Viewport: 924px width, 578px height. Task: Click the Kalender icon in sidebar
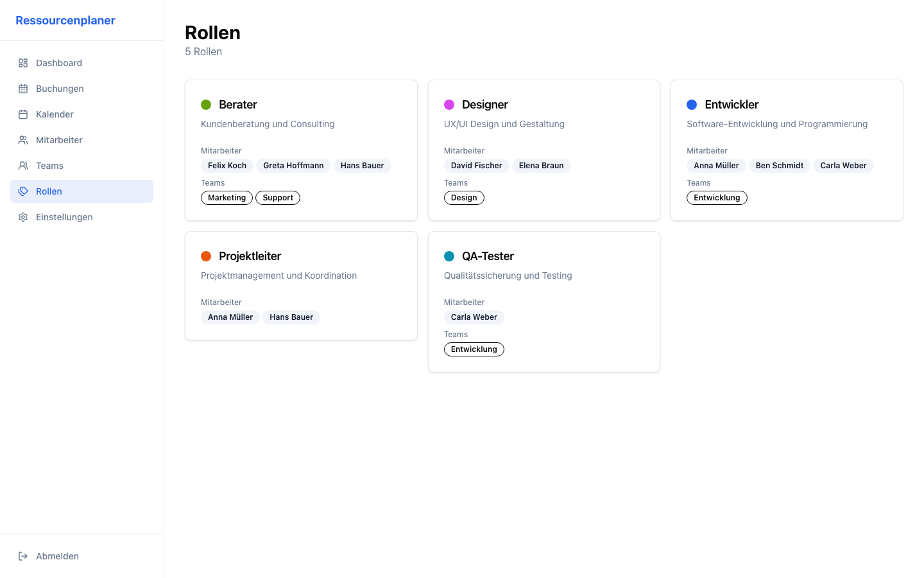pos(23,114)
